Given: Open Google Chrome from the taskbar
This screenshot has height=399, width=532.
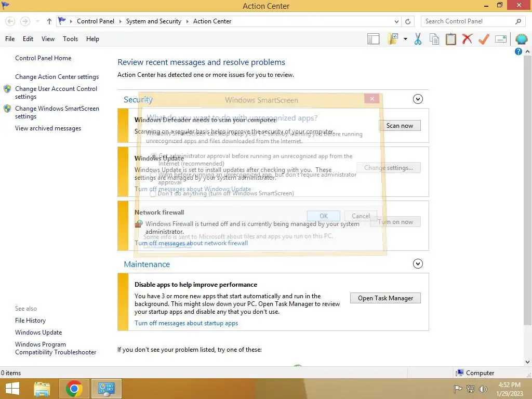Looking at the screenshot, I should [74, 389].
